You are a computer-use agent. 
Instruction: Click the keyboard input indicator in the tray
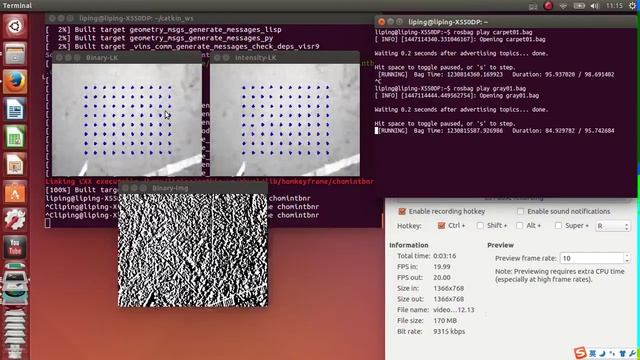(x=533, y=6)
